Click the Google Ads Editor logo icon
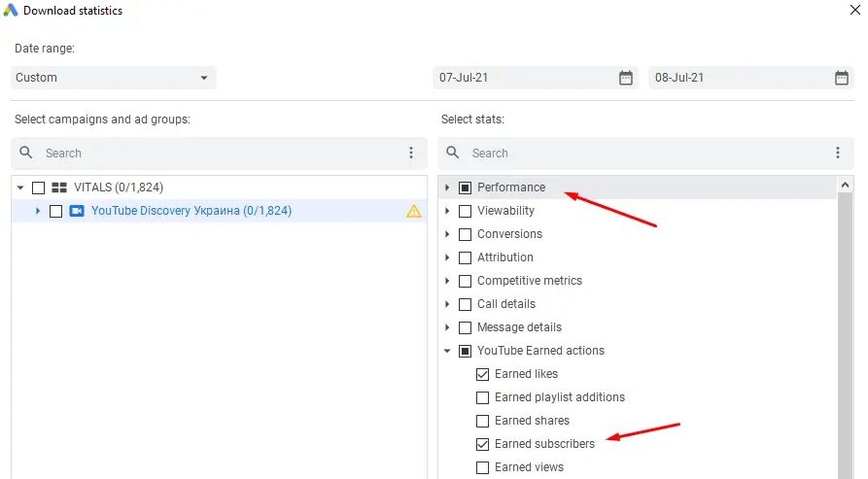Screen dimensions: 868x479 coord(10,10)
